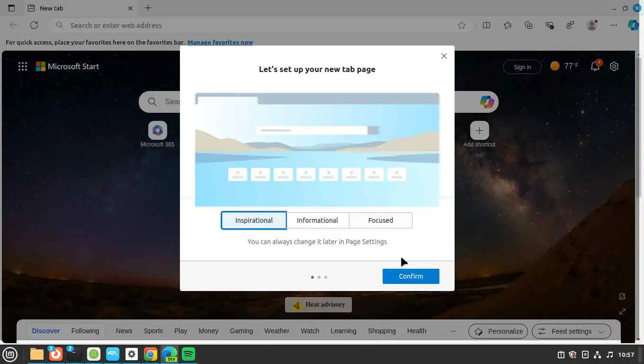Viewport: 644px width, 364px height.
Task: Open the split screen icon
Action: tap(486, 25)
